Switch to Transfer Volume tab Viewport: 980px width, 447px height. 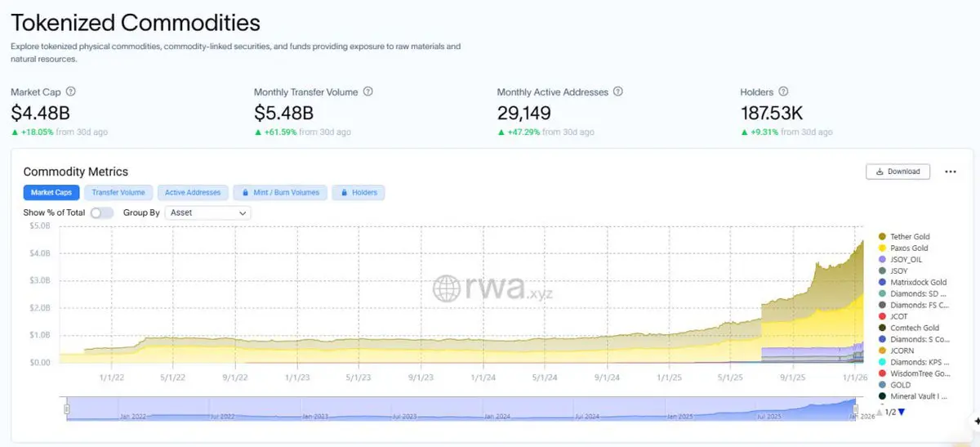coord(118,193)
